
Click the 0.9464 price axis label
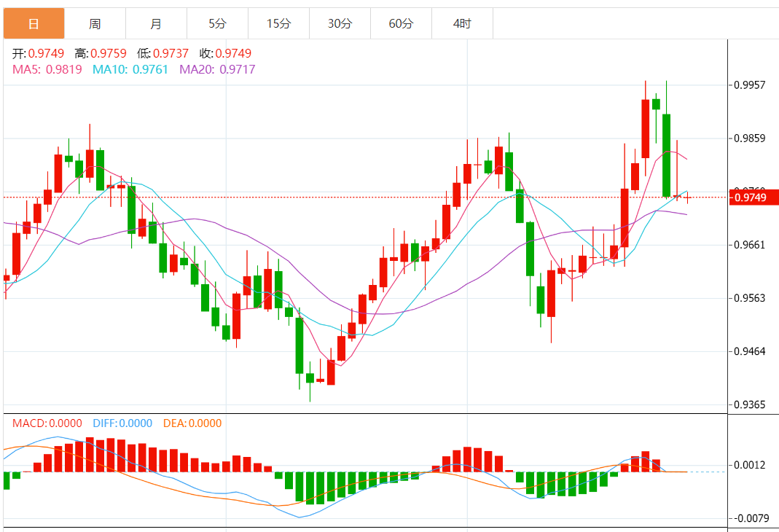point(750,351)
